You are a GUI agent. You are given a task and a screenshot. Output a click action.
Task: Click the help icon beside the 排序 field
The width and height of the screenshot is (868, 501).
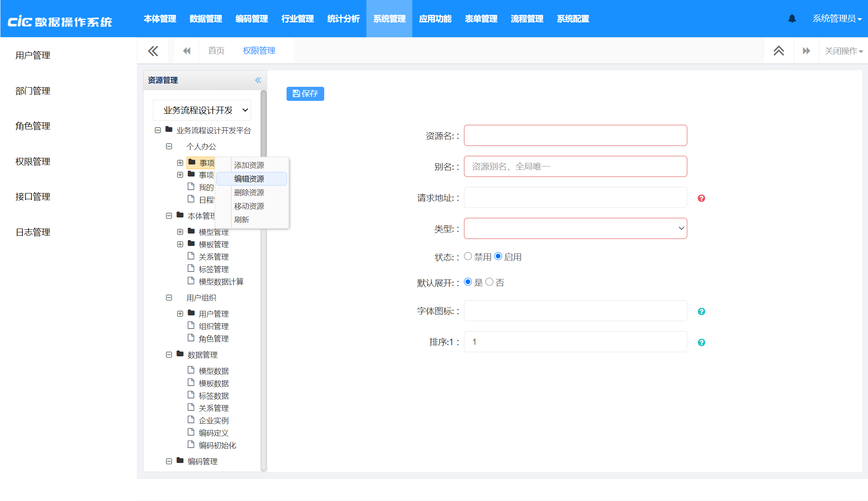701,343
